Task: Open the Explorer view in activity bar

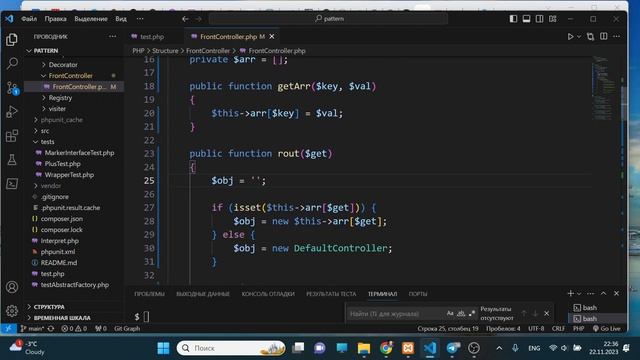Action: click(x=12, y=40)
